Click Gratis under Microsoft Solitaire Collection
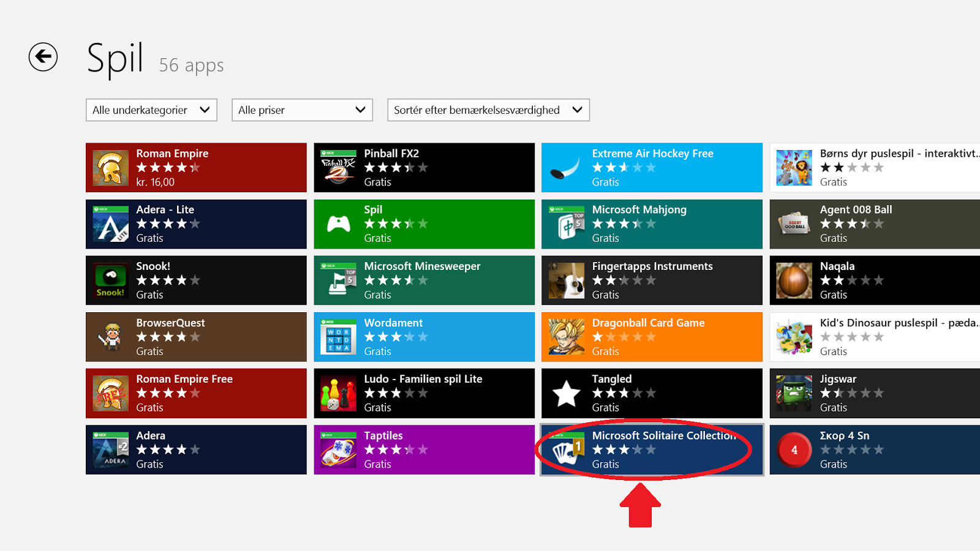Image resolution: width=980 pixels, height=551 pixels. tap(605, 464)
